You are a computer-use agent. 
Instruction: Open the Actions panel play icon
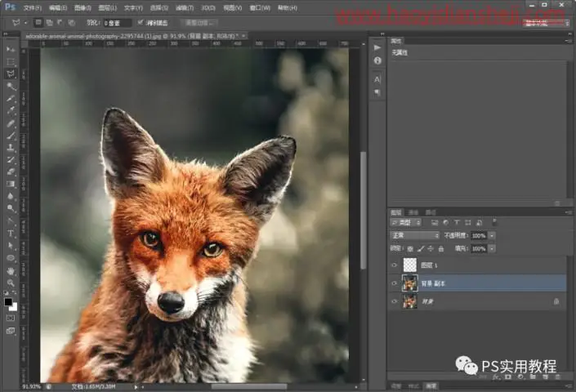[377, 47]
